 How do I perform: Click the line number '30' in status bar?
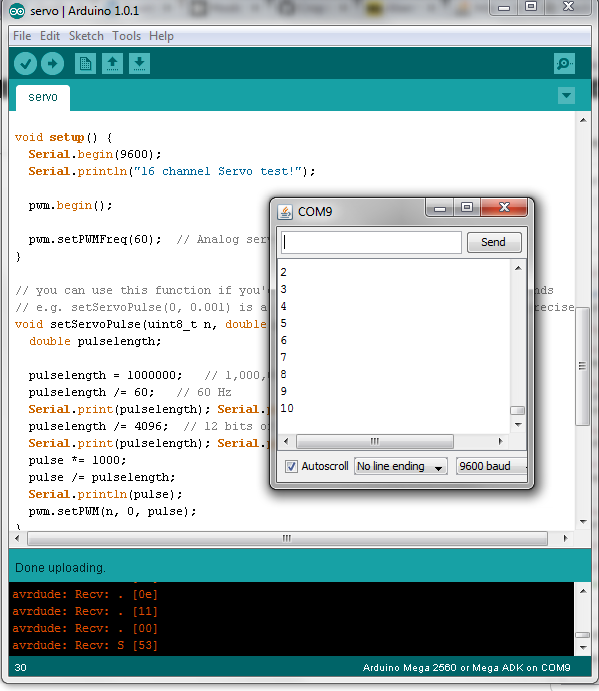point(20,668)
